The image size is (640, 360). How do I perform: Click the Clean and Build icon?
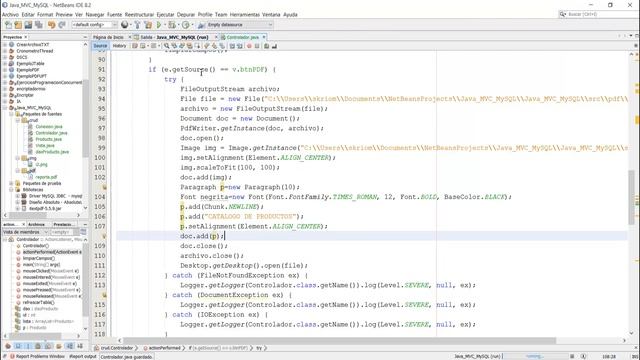point(148,25)
